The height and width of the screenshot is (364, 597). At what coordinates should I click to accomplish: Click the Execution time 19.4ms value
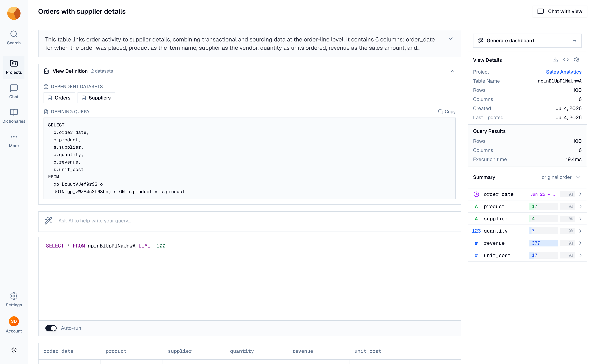point(573,159)
